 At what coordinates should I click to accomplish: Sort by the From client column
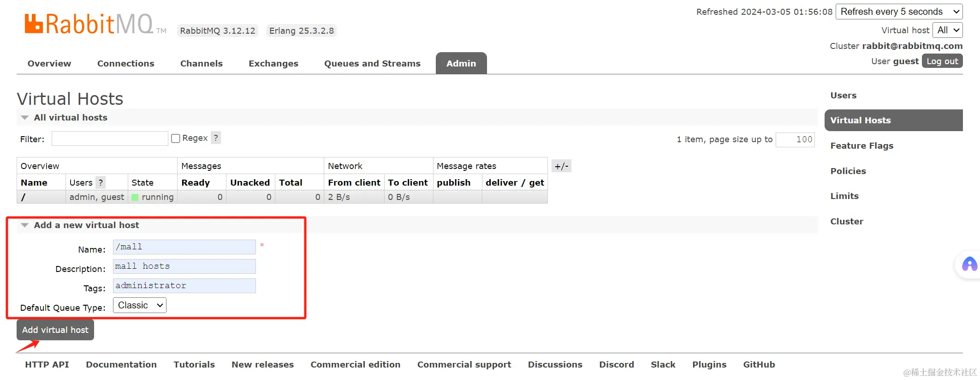pyautogui.click(x=354, y=182)
